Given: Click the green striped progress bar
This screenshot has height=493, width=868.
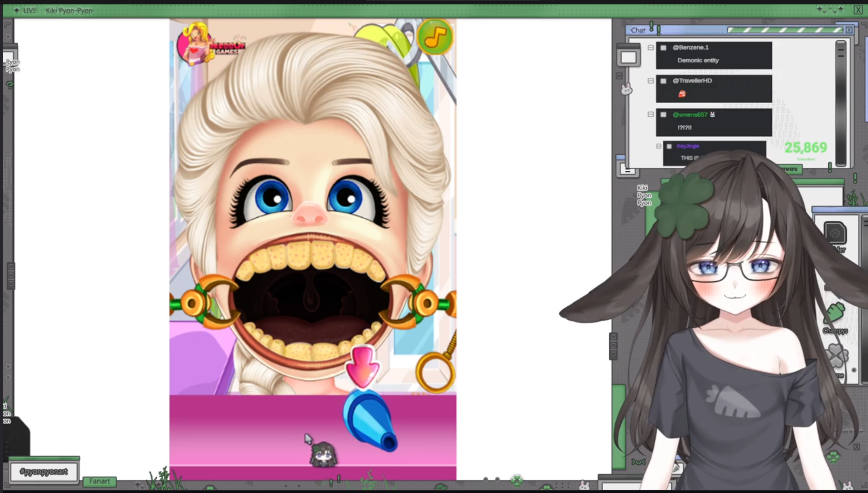Looking at the screenshot, I should coord(785,30).
